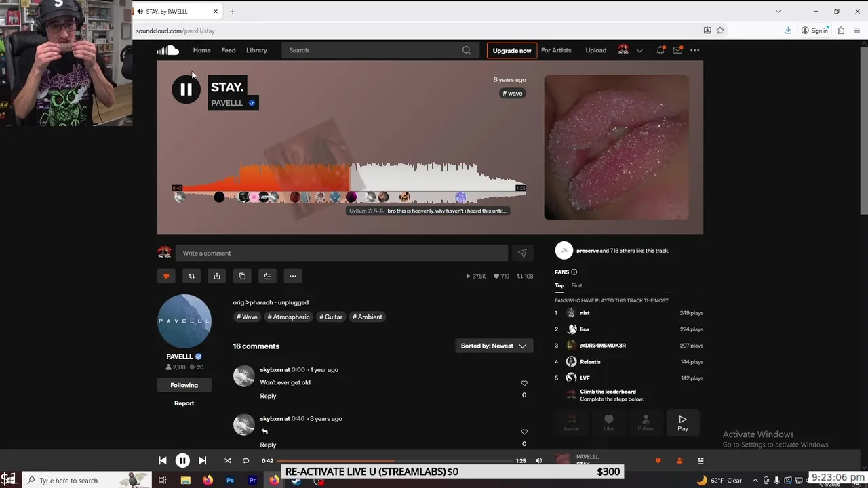Open the Next up queue icon
The image size is (868, 488).
tap(701, 461)
